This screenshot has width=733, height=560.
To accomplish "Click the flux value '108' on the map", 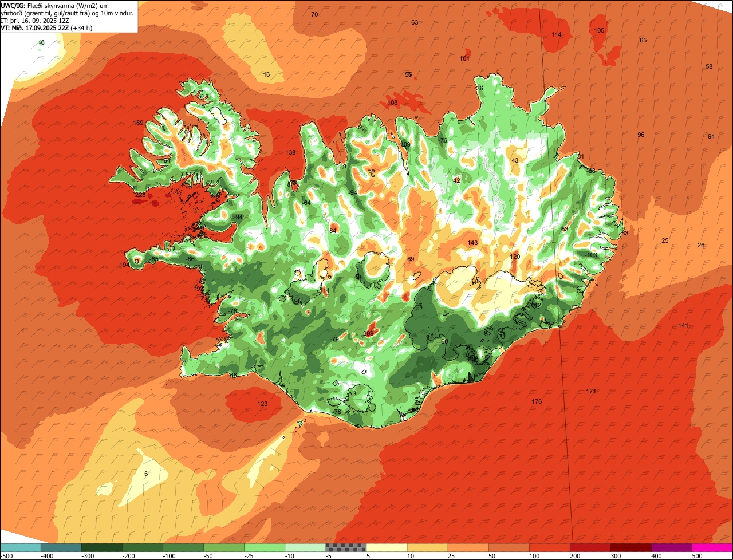I will (x=392, y=103).
